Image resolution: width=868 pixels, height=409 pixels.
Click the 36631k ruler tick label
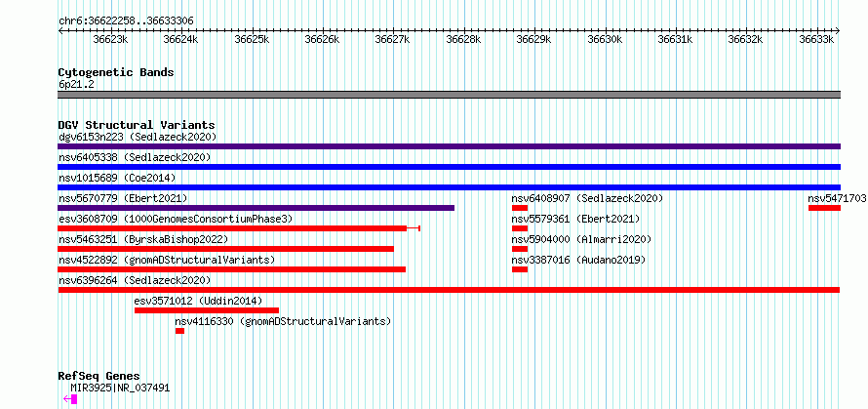[x=675, y=40]
